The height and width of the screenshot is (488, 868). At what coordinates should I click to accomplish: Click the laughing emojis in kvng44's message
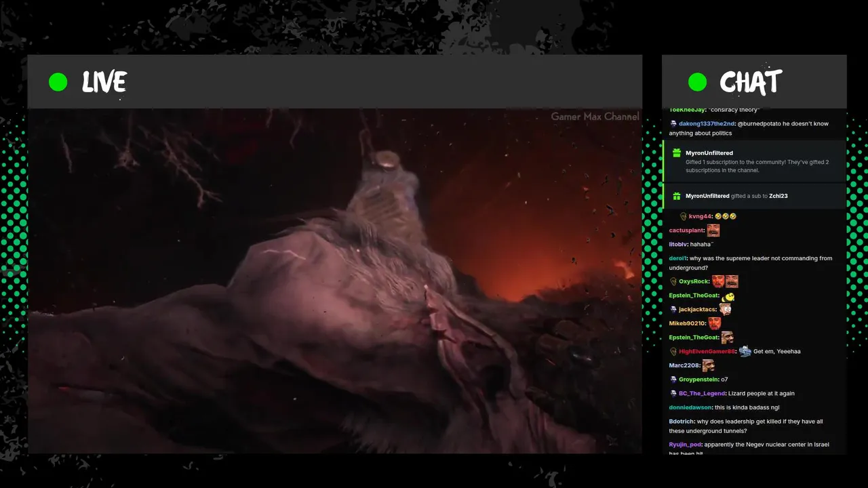(x=726, y=216)
